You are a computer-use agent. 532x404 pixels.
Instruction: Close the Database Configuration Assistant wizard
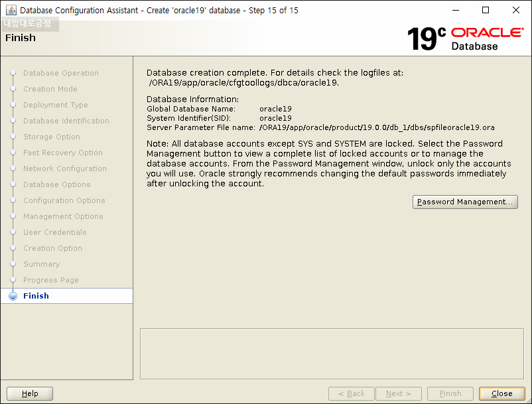tap(501, 393)
